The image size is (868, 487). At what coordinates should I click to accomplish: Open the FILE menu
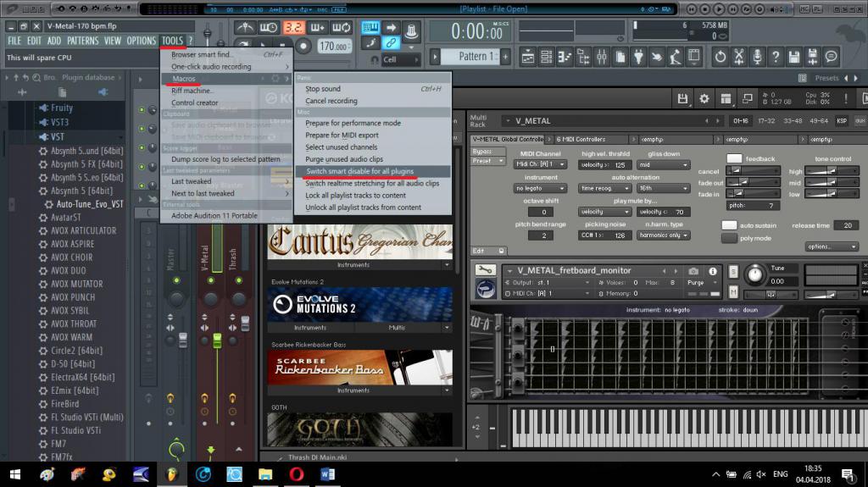(x=14, y=41)
